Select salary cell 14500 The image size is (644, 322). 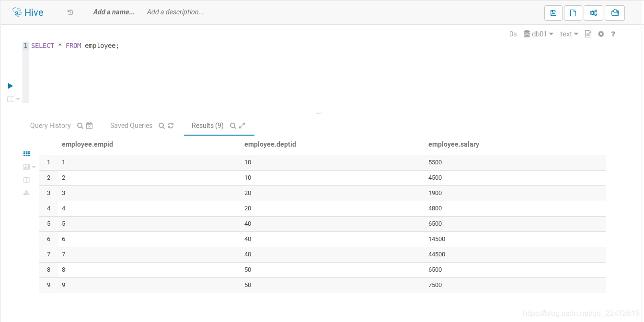(x=437, y=239)
